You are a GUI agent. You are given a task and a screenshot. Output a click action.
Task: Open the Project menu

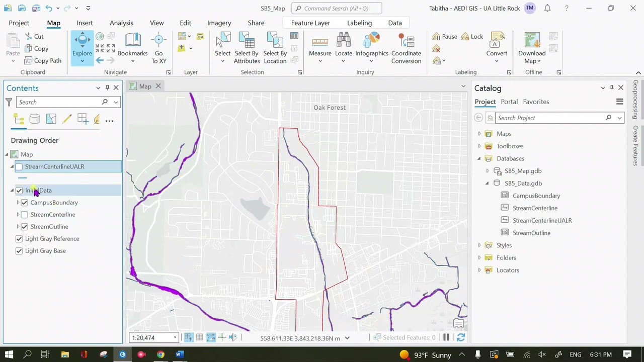point(19,23)
